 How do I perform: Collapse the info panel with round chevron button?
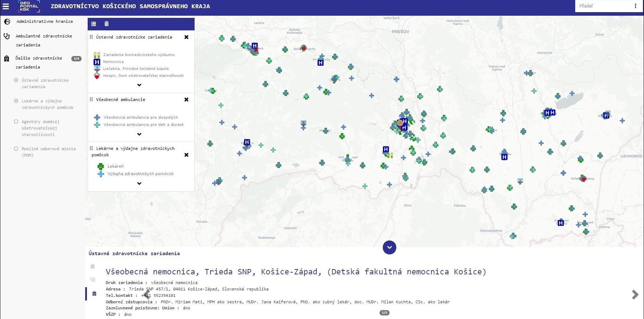pyautogui.click(x=389, y=247)
